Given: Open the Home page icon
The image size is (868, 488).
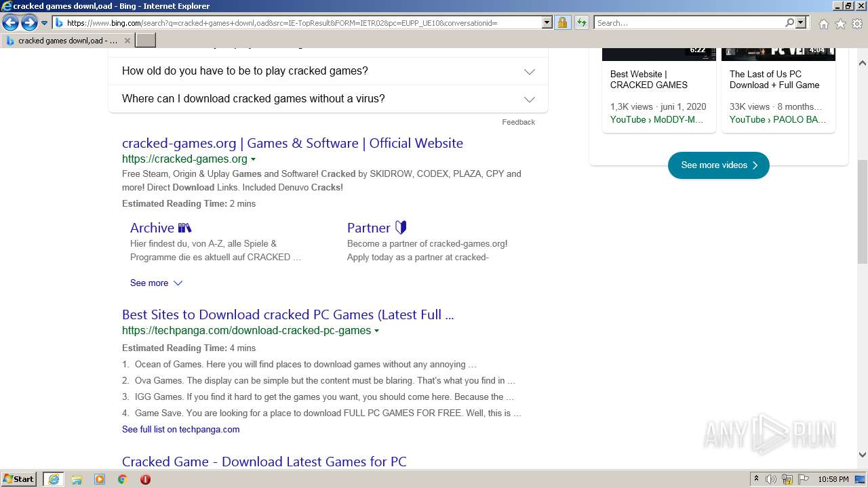Looking at the screenshot, I should point(823,24).
